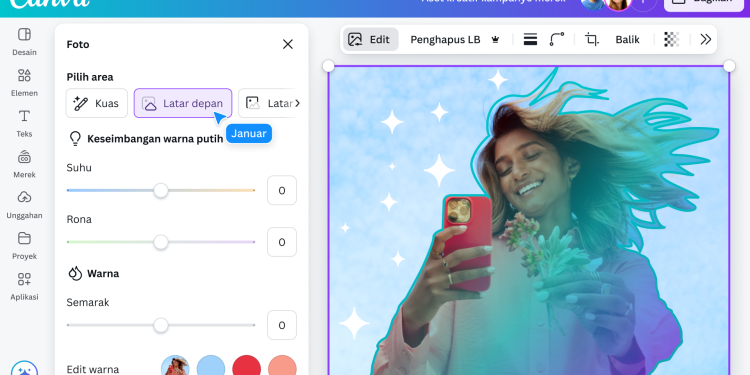Select the red color swatch
This screenshot has height=375, width=750.
click(246, 367)
